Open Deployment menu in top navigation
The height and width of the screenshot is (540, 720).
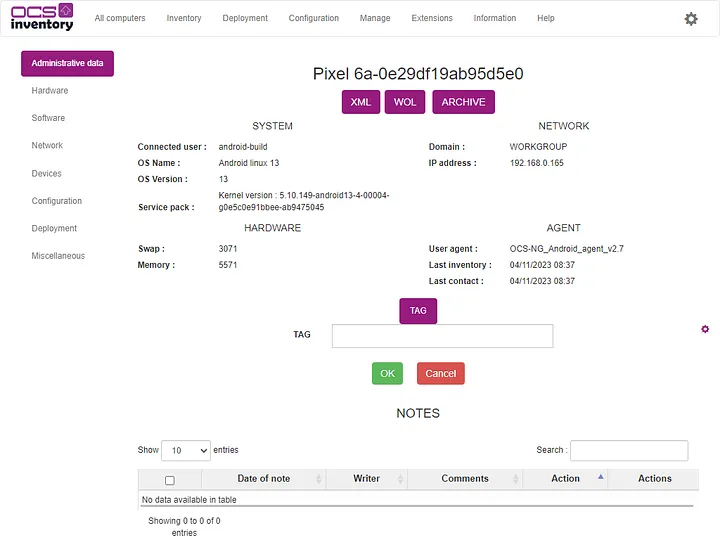(245, 18)
